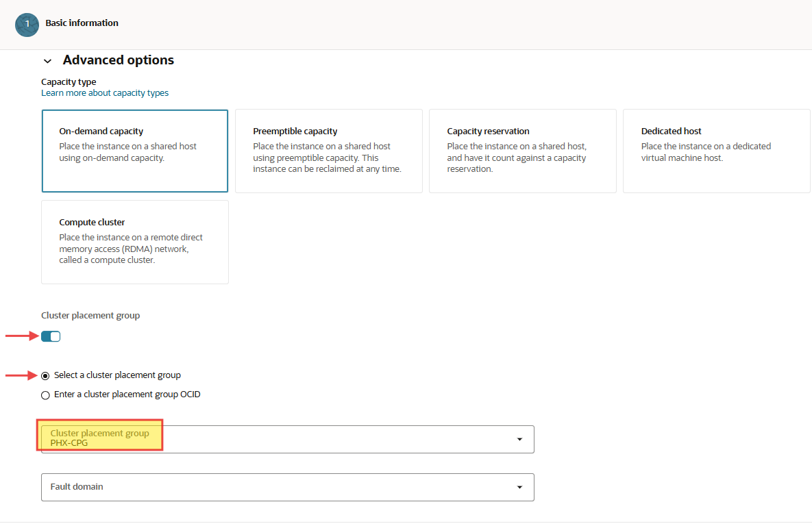Choose the Preemptible capacity option
This screenshot has height=526, width=812.
(x=329, y=151)
